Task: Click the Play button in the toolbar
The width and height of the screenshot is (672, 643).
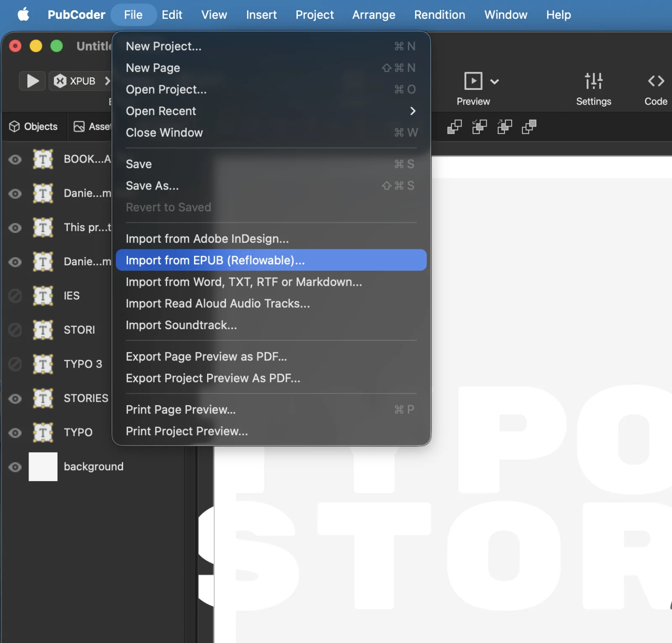Action: (32, 81)
